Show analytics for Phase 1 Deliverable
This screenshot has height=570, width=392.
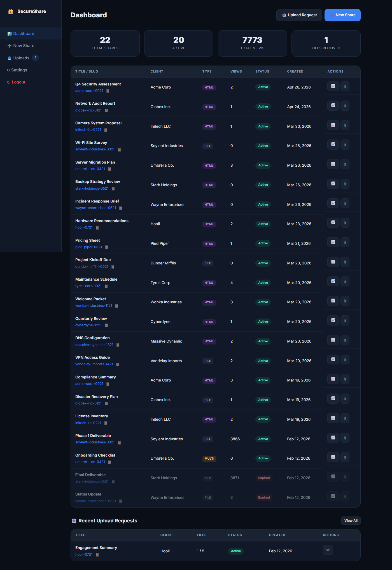pyautogui.click(x=333, y=438)
